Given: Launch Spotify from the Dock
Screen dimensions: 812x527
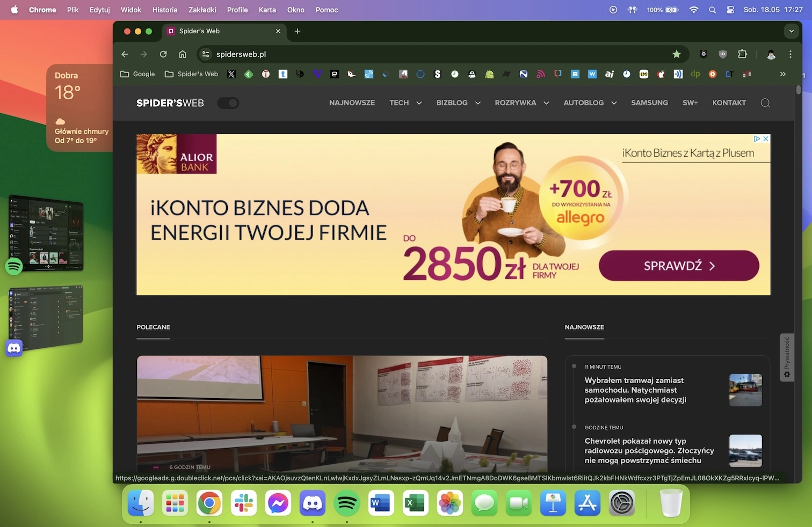Looking at the screenshot, I should click(347, 503).
